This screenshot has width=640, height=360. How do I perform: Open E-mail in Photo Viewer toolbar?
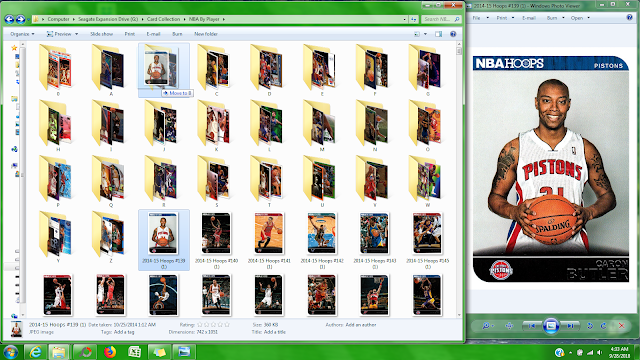tap(529, 18)
